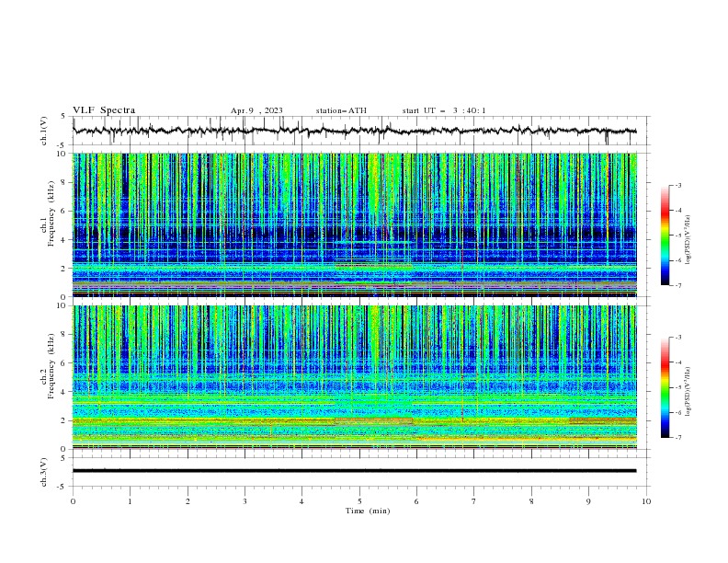728x563 pixels.
Task: Click the ch.3 flat black trace
Action: [x=354, y=471]
